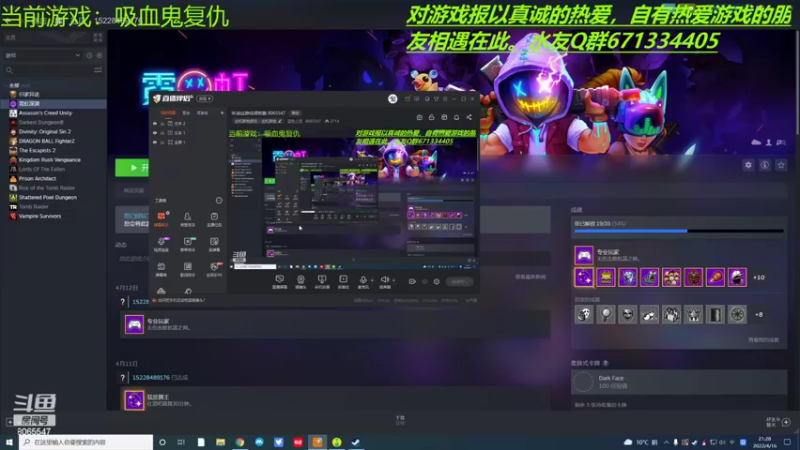Toggle lock on third scene source
The width and height of the screenshot is (800, 450).
click(163, 142)
